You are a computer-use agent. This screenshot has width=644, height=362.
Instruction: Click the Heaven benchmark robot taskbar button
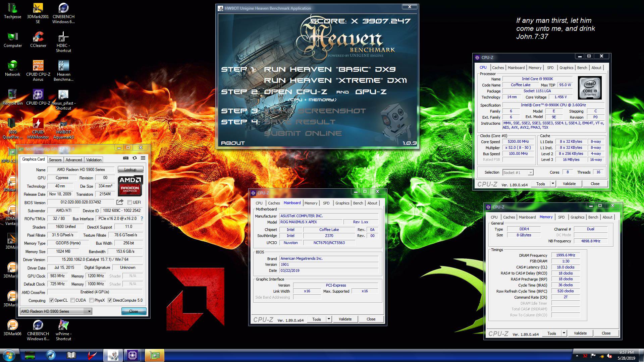[113, 355]
